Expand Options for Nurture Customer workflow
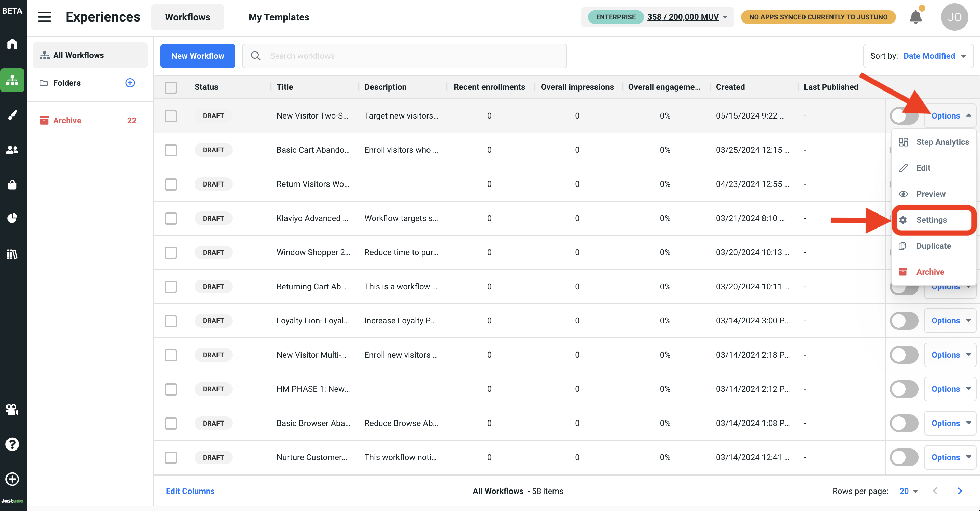This screenshot has width=980, height=511. (950, 457)
